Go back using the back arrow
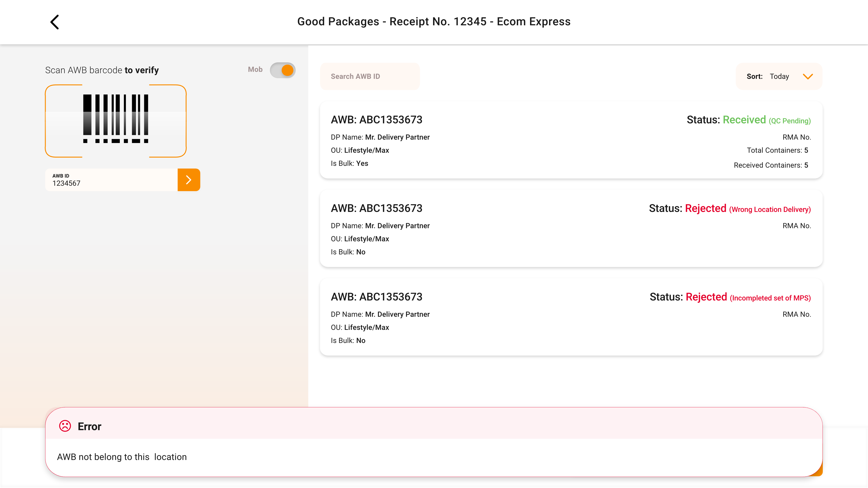868x488 pixels. point(54,22)
